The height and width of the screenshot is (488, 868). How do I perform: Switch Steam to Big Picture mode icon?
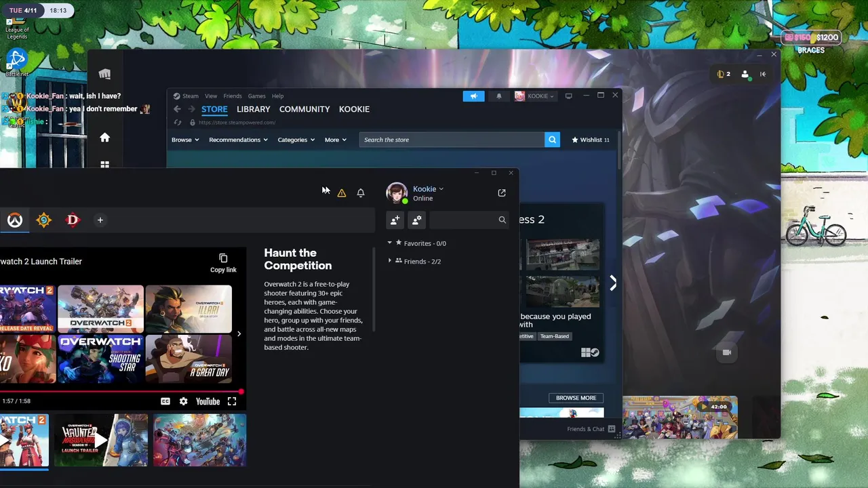pyautogui.click(x=569, y=96)
